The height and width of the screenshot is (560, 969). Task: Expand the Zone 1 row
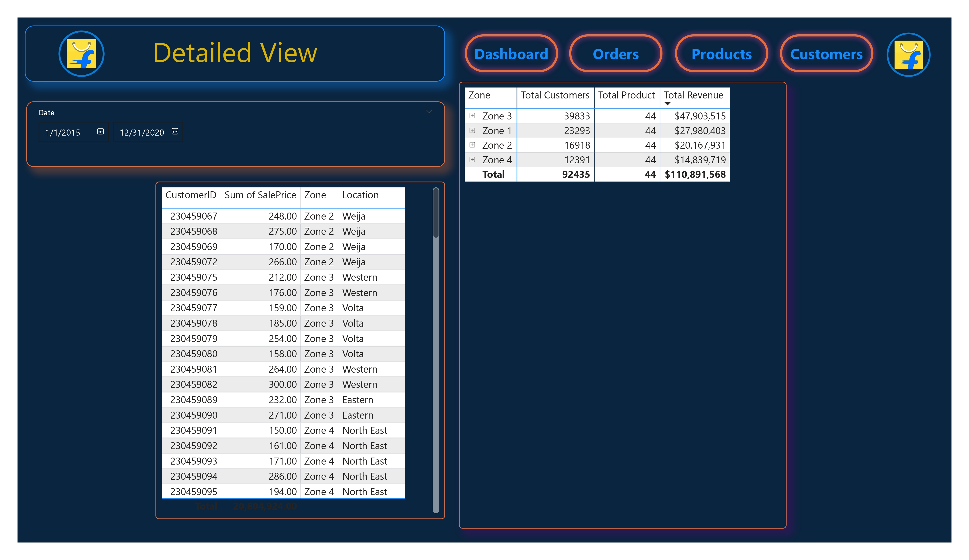point(472,130)
